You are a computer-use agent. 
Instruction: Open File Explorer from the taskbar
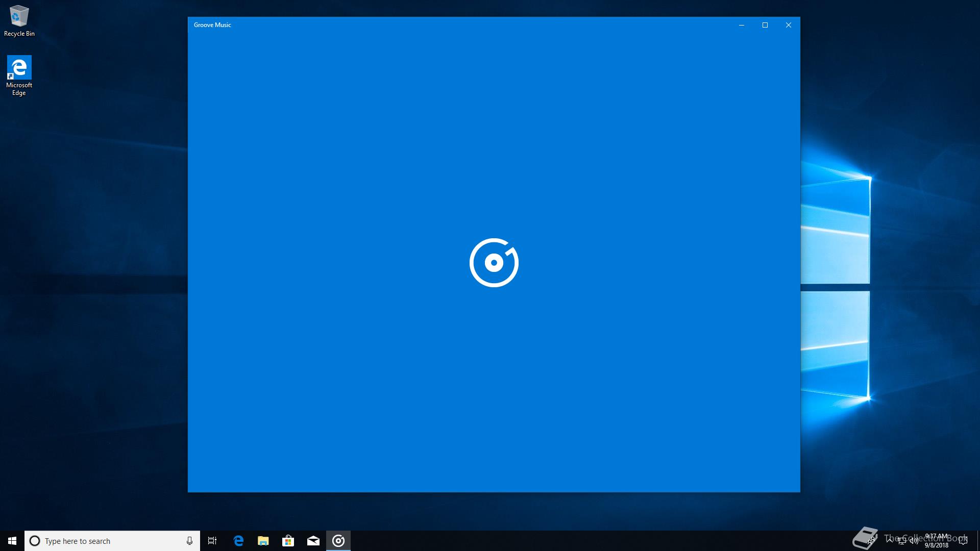click(x=263, y=541)
